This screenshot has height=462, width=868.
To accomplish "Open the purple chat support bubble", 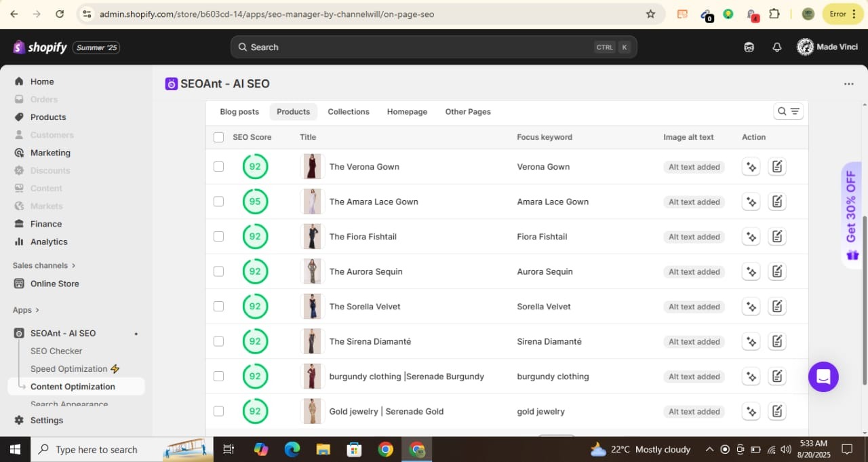I will pyautogui.click(x=823, y=377).
